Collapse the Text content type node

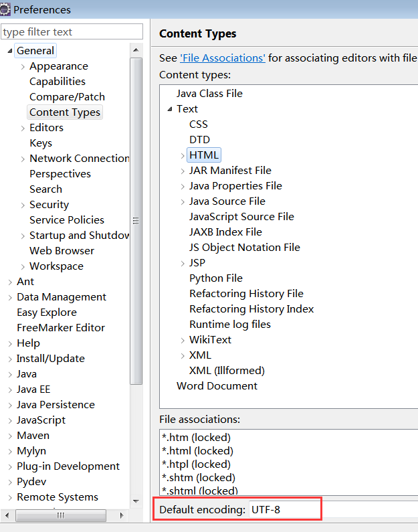[170, 109]
